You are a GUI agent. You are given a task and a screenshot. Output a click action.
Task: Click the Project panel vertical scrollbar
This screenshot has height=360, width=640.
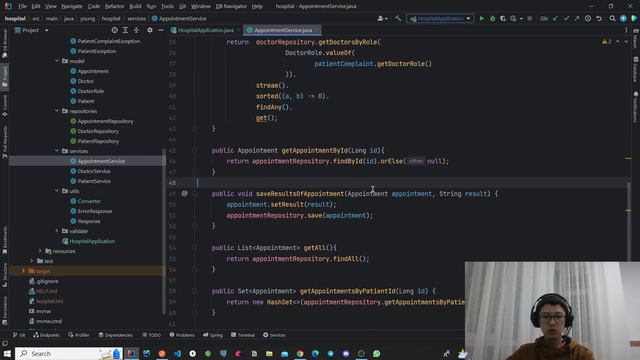(x=164, y=231)
